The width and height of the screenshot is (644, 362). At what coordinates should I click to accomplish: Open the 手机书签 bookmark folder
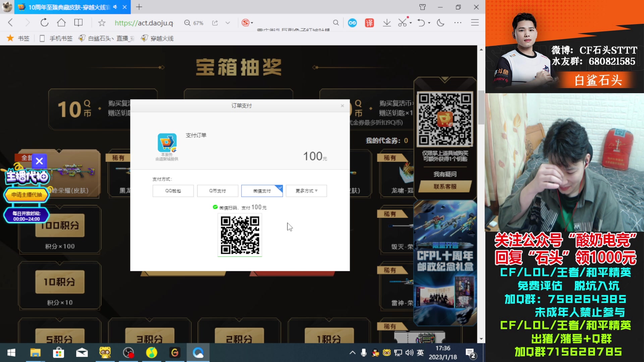[56, 38]
